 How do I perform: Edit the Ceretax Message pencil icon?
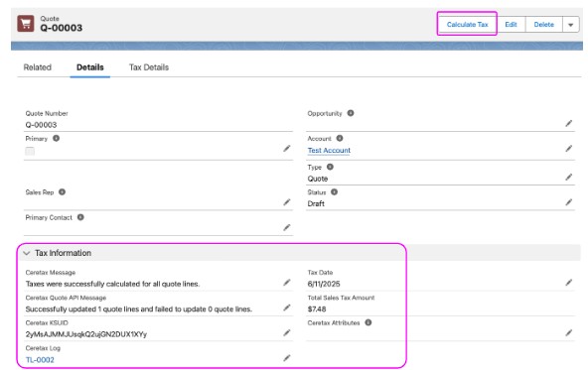[287, 283]
